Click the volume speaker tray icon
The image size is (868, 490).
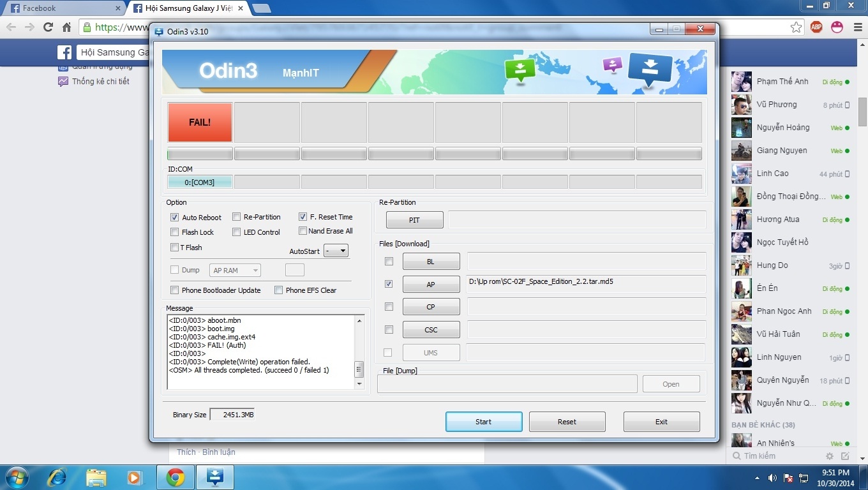tap(772, 478)
